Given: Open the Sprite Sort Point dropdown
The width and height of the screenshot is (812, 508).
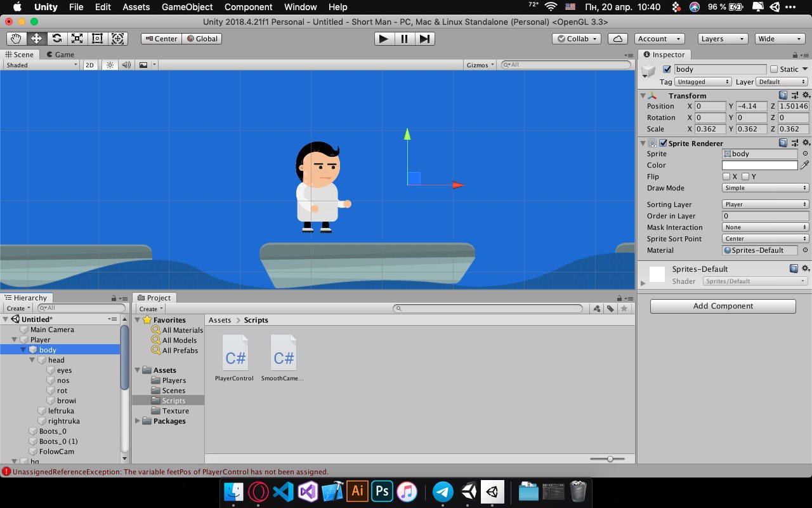Looking at the screenshot, I should click(766, 239).
